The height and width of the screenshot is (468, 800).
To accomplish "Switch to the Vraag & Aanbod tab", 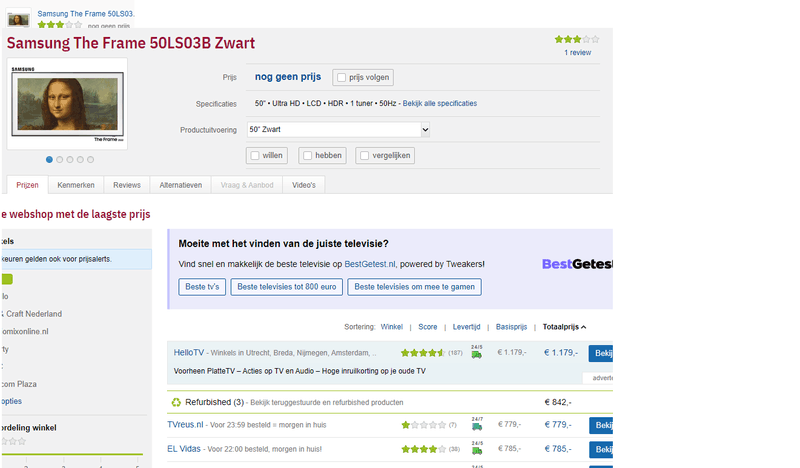I will (247, 185).
